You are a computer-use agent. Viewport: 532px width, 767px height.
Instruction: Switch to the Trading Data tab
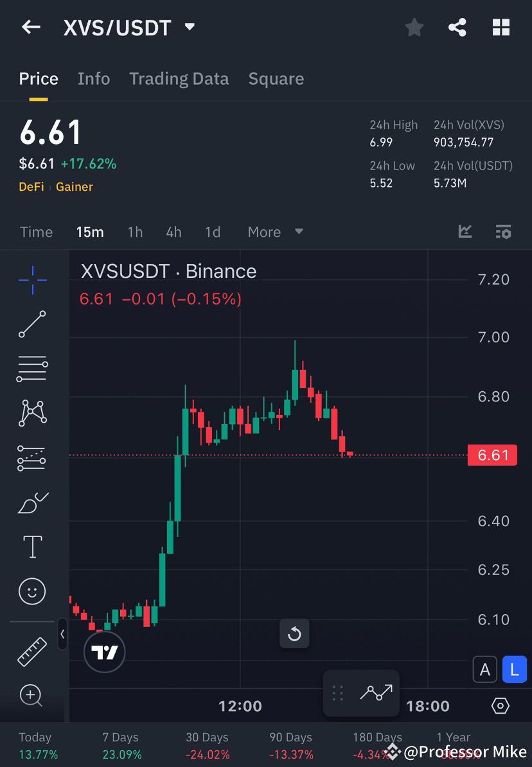[x=179, y=78]
